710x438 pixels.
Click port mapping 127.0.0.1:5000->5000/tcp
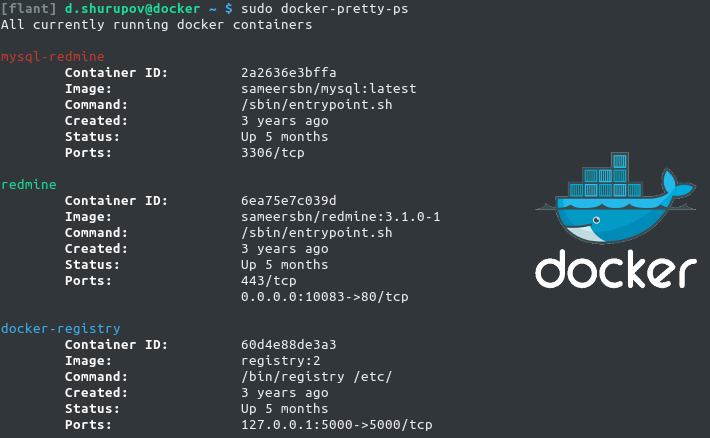(337, 425)
